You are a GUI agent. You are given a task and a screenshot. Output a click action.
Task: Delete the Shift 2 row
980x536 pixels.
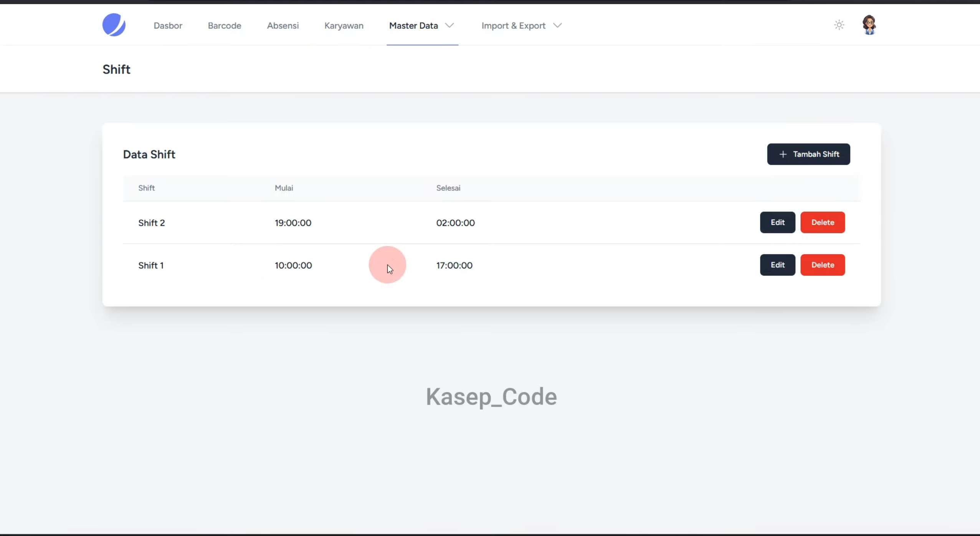pos(823,222)
